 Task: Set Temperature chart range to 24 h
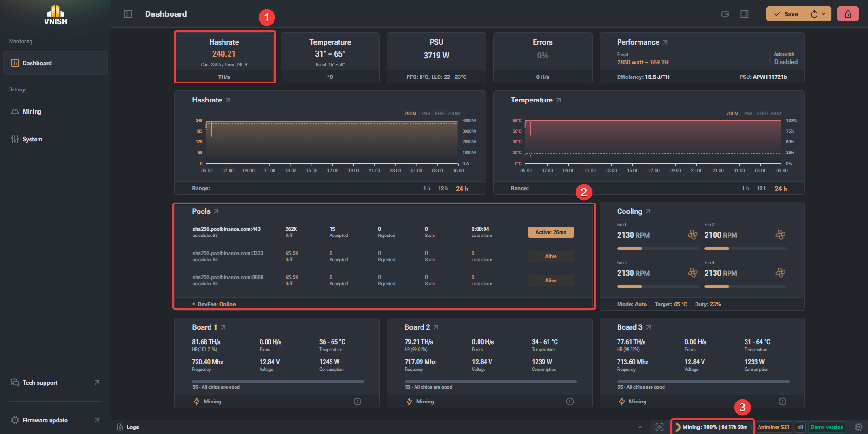coord(780,189)
